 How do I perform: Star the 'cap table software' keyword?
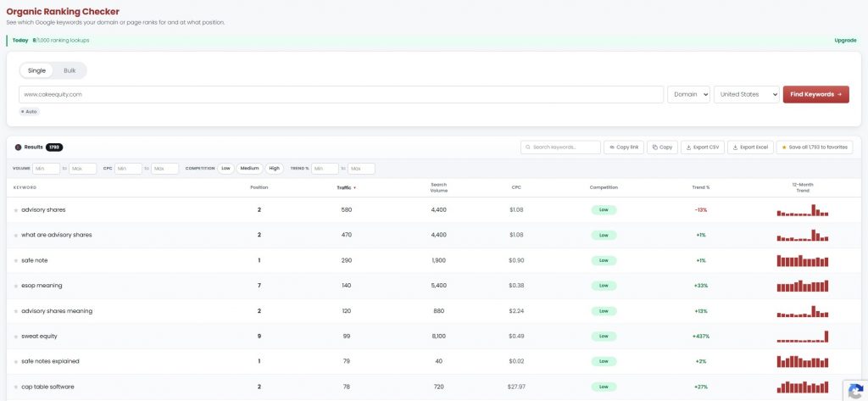pyautogui.click(x=15, y=387)
